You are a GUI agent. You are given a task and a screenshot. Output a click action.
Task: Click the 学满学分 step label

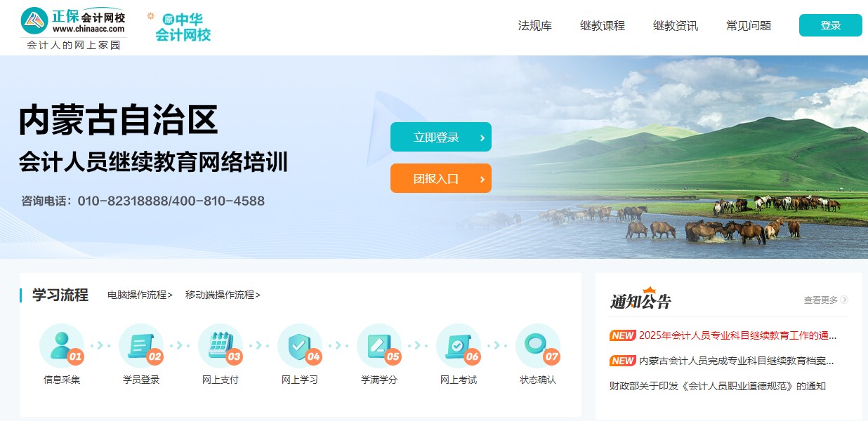click(x=379, y=380)
